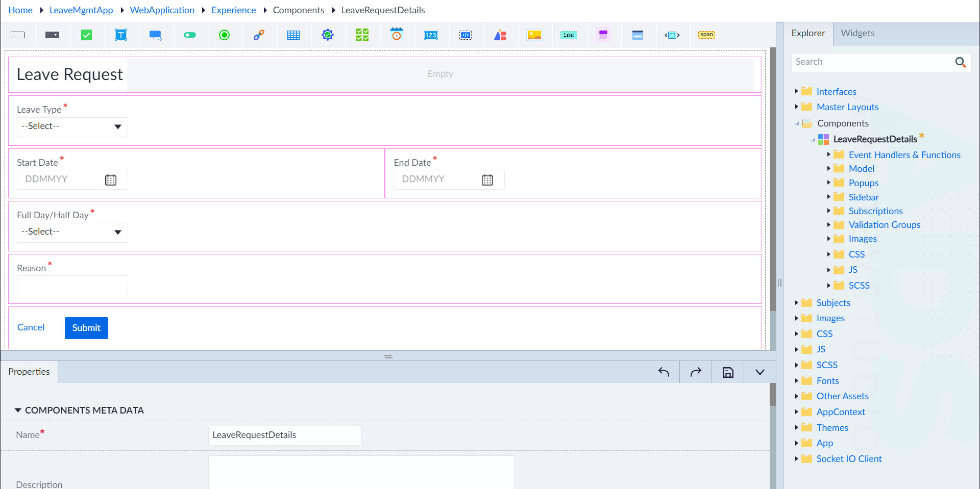Click the Submit button
This screenshot has width=980, height=489.
point(86,328)
